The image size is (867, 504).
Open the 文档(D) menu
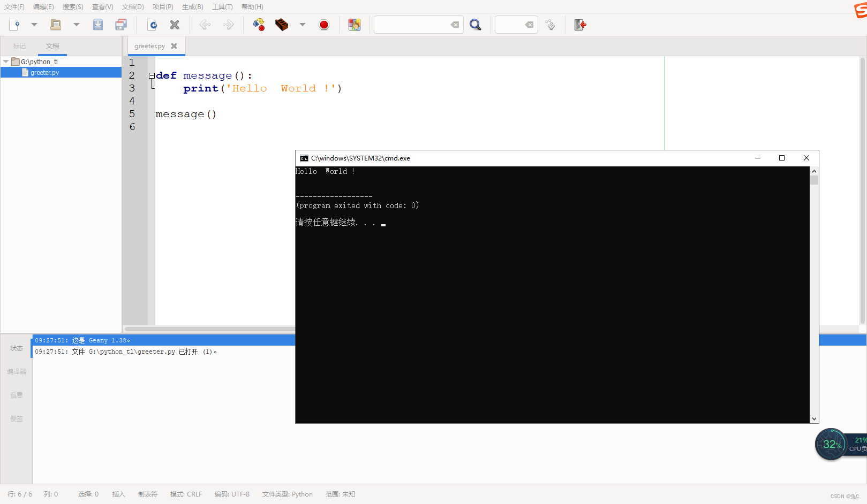pyautogui.click(x=133, y=7)
